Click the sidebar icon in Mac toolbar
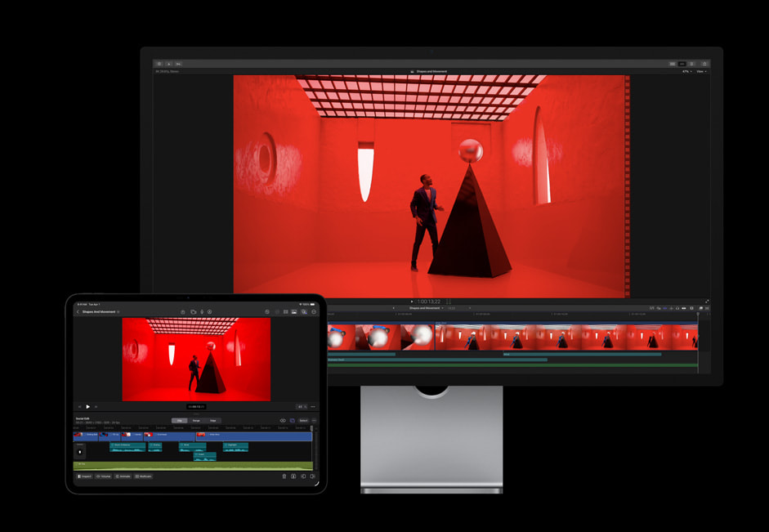The image size is (769, 532). pos(159,63)
